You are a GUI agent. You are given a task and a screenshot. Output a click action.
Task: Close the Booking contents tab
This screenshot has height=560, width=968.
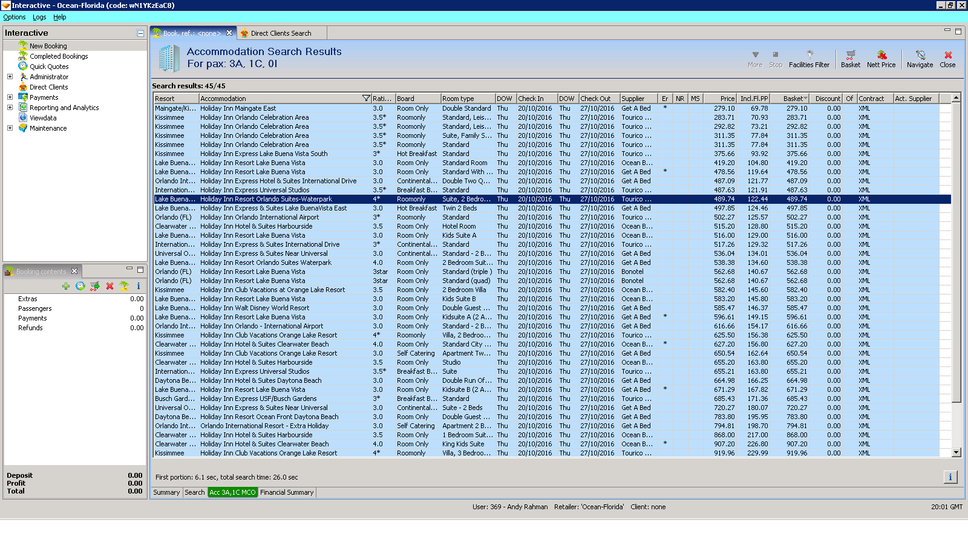click(x=74, y=271)
